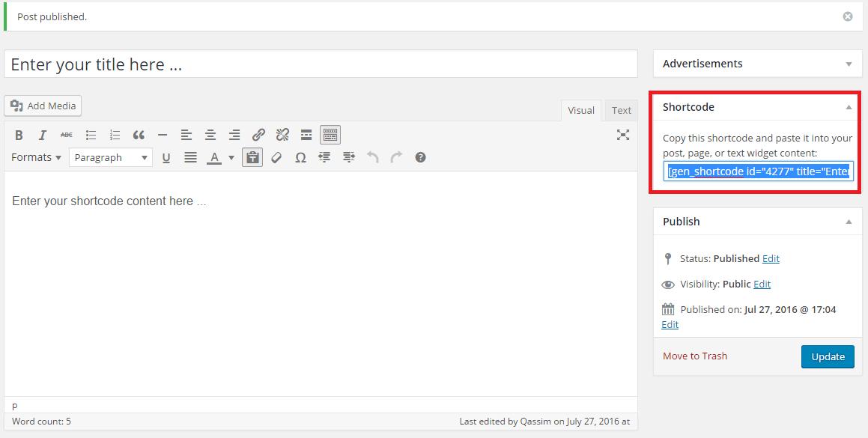Image resolution: width=868 pixels, height=438 pixels.
Task: Align text center
Action: click(x=210, y=135)
